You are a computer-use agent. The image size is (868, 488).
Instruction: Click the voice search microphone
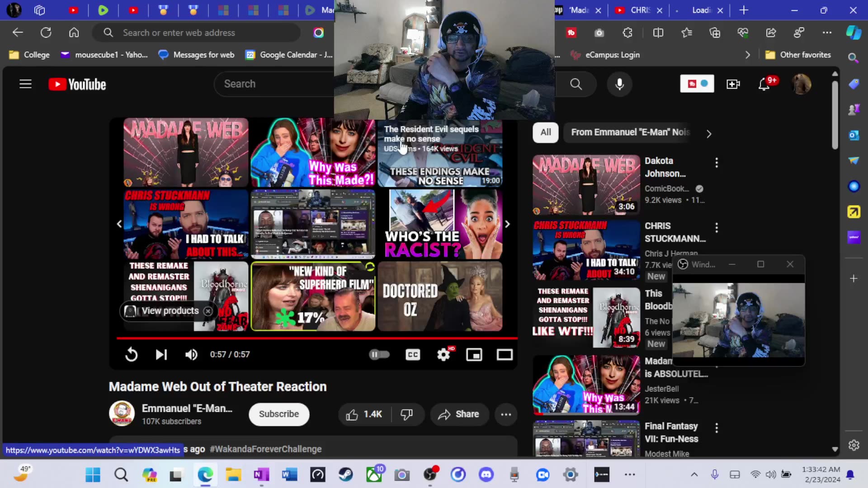(619, 84)
